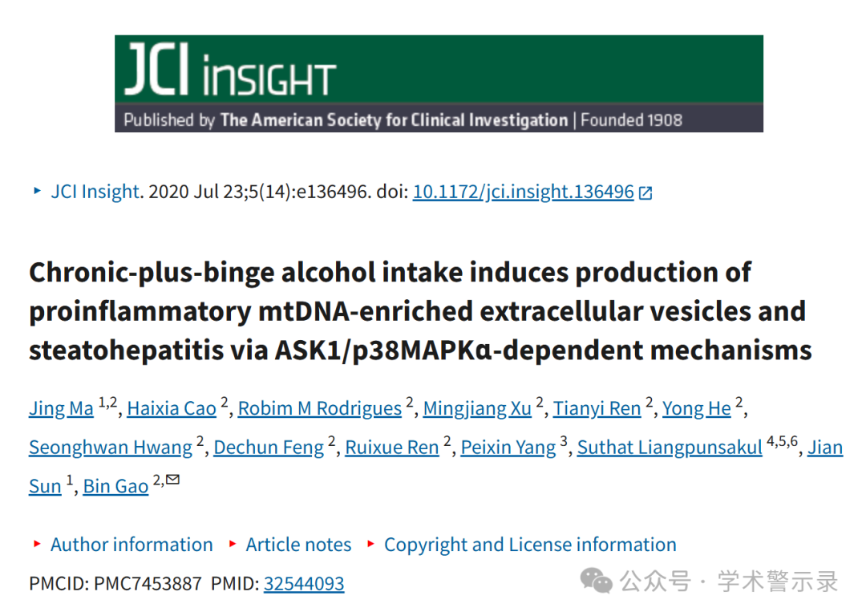The height and width of the screenshot is (616, 866).
Task: Click the envelope icon next to Bin Gao
Action: tap(173, 479)
